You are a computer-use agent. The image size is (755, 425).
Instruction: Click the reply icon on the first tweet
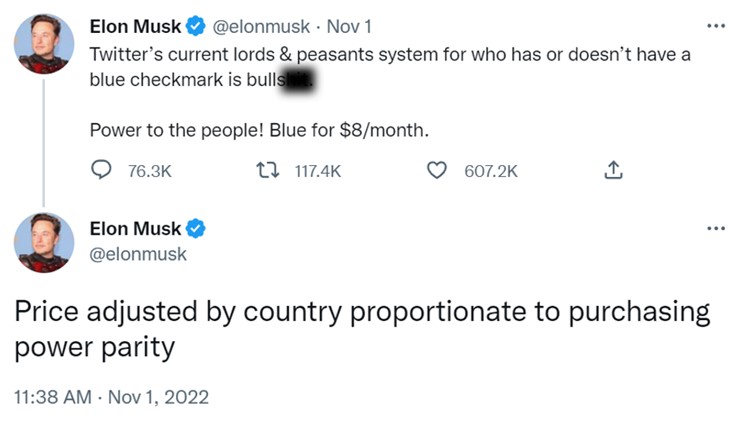point(100,172)
